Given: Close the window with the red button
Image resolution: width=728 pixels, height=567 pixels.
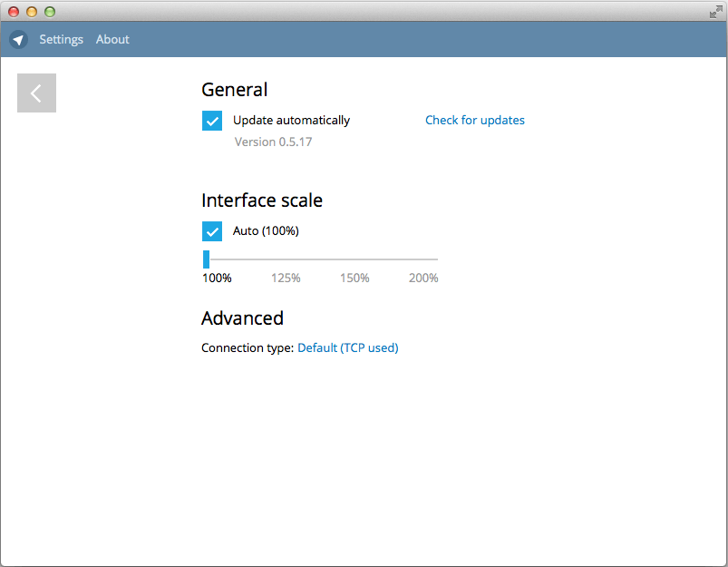Looking at the screenshot, I should [x=14, y=12].
